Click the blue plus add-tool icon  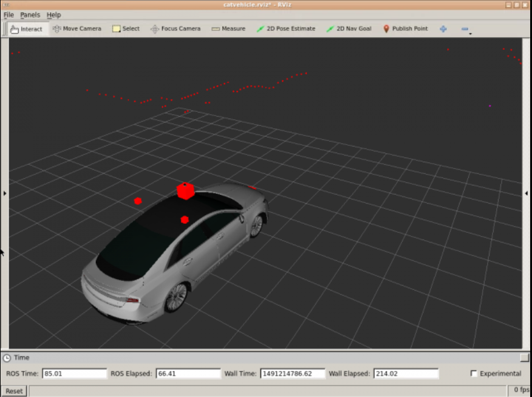[443, 29]
